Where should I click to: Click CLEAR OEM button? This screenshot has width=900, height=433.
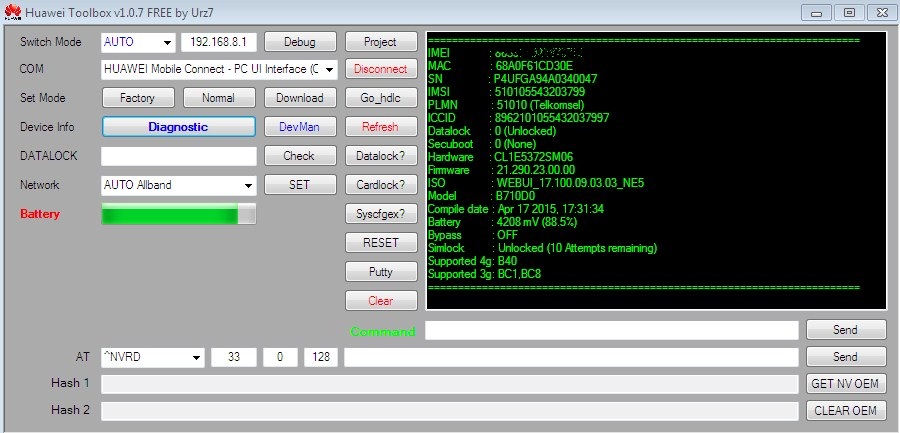tap(845, 411)
